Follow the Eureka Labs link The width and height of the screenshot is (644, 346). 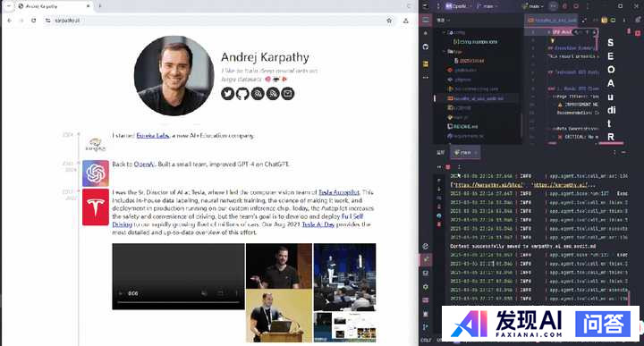(x=153, y=135)
